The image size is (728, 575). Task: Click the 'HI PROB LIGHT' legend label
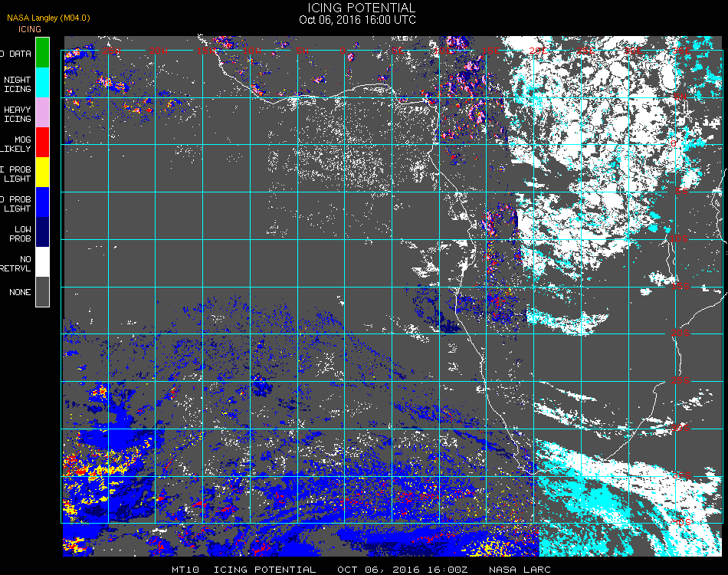[x=16, y=174]
